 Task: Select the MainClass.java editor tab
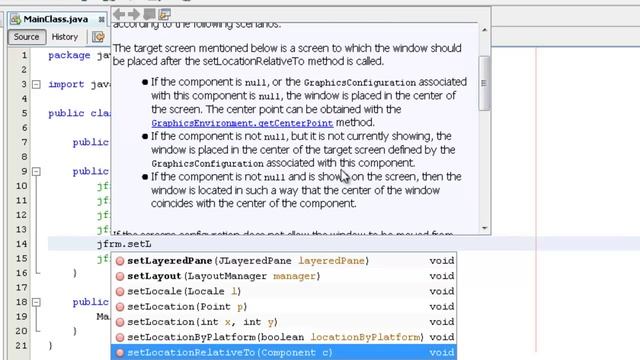coord(56,19)
